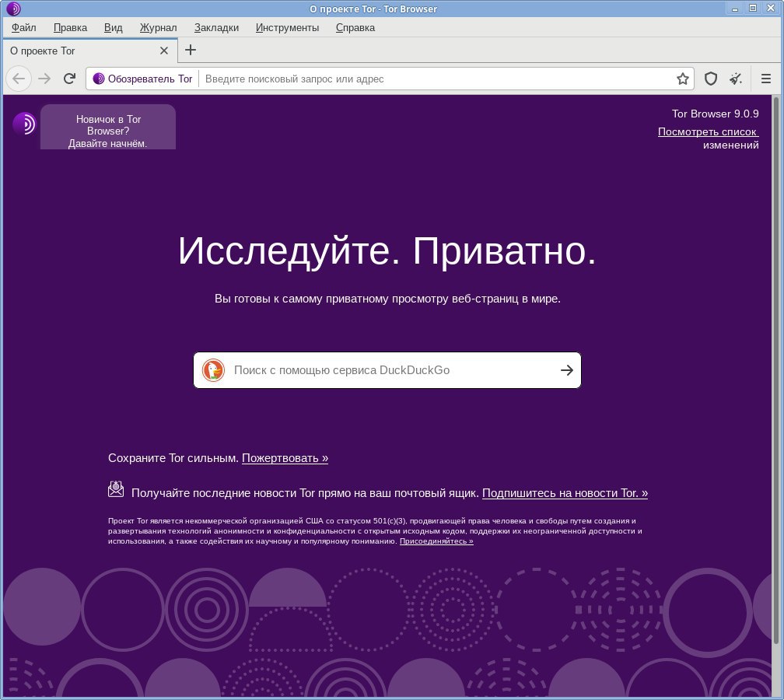Click the 'Сохраните Tor сильным.' text

(173, 458)
